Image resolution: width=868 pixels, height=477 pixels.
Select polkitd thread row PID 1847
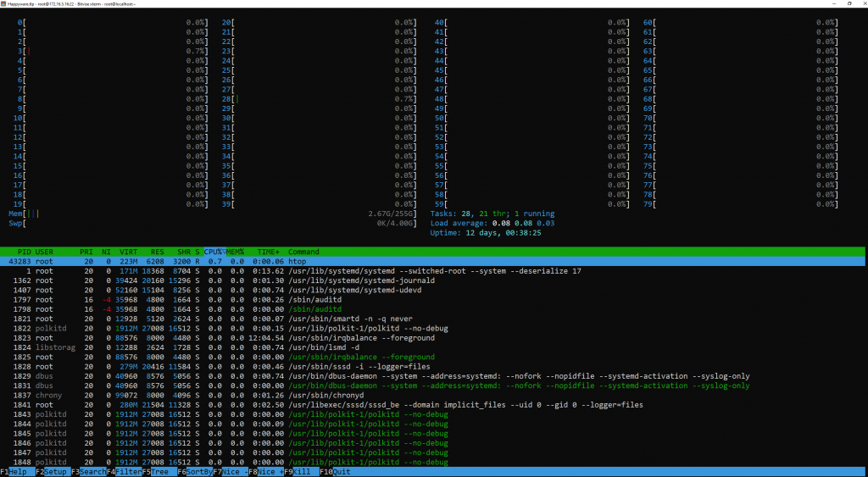tap(434, 452)
